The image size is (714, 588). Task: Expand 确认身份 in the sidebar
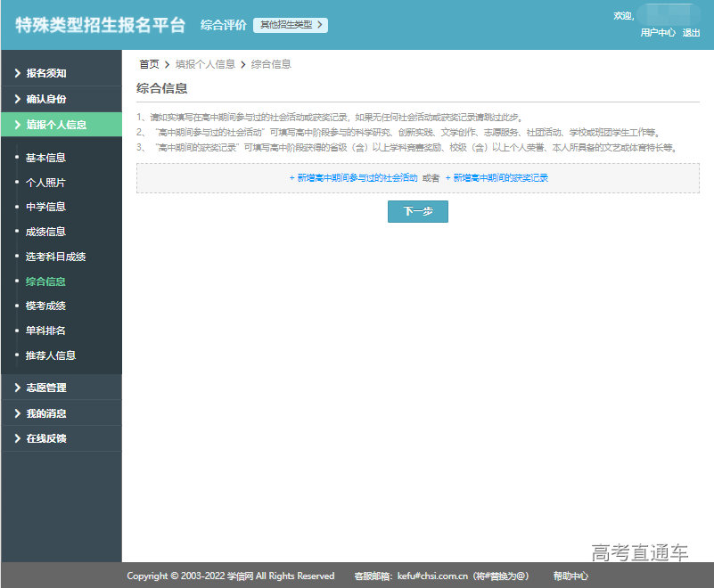click(x=45, y=98)
